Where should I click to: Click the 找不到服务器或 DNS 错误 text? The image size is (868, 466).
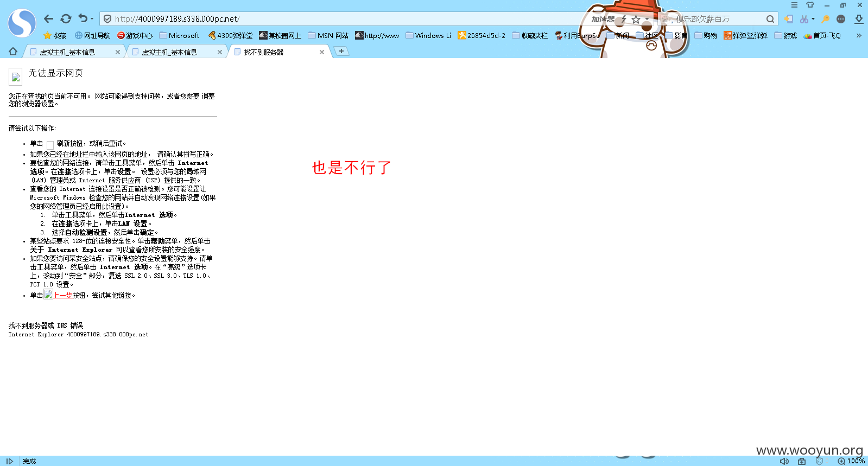(x=46, y=325)
